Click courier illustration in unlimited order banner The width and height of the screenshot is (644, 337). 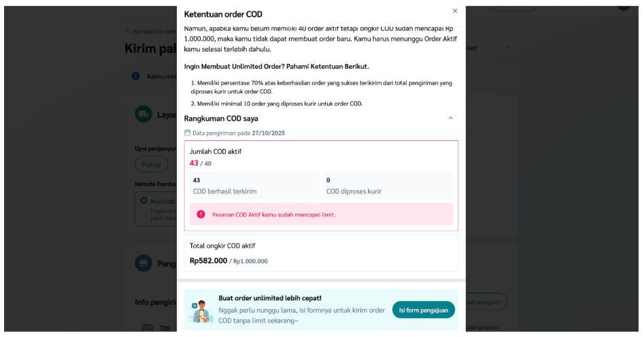[201, 310]
